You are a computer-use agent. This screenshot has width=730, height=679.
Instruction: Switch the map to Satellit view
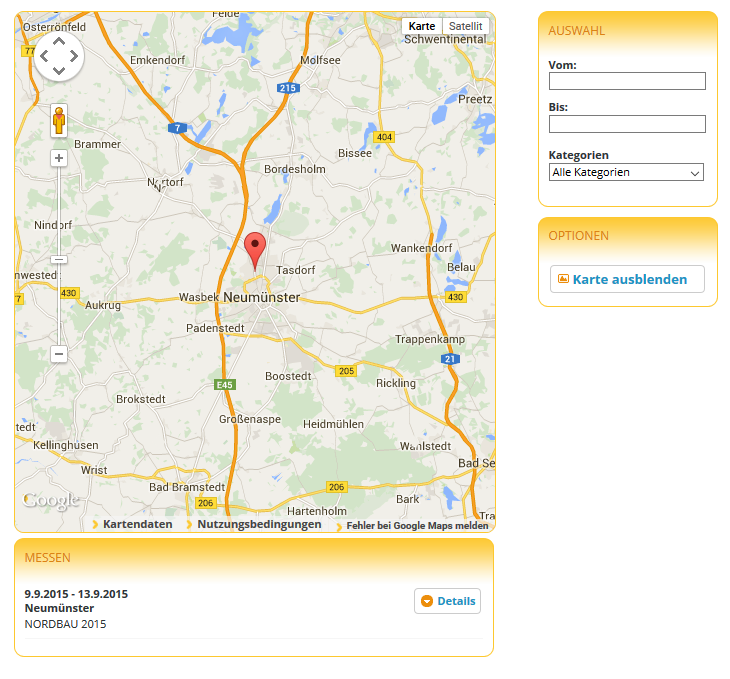point(465,26)
